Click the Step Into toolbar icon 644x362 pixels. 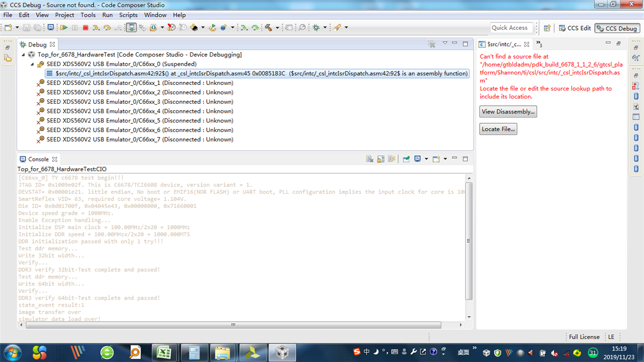[x=96, y=27]
